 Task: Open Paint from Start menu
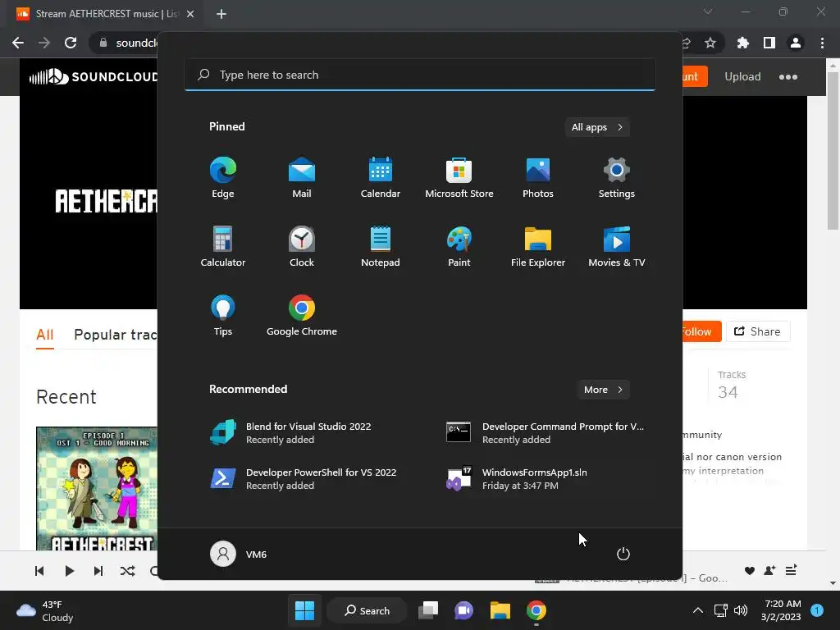(459, 246)
